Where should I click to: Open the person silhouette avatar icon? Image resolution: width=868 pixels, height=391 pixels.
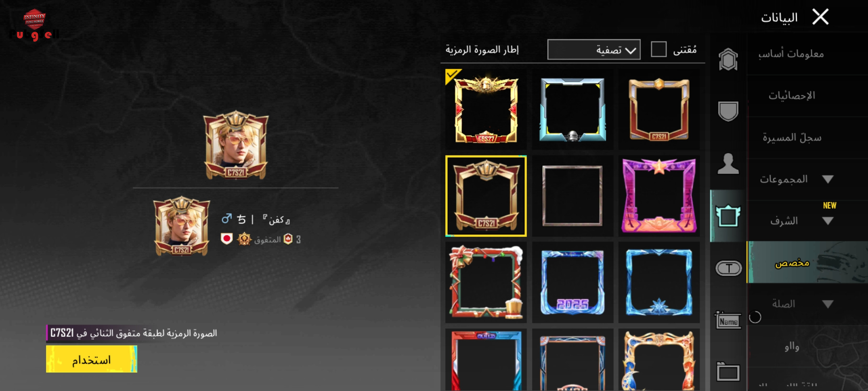pos(728,164)
